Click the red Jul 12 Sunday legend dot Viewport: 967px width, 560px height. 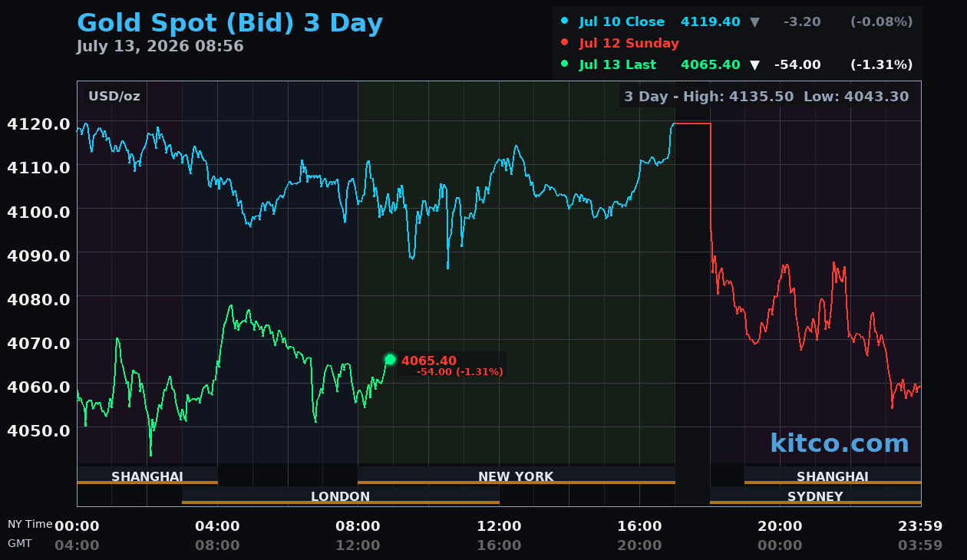(565, 43)
